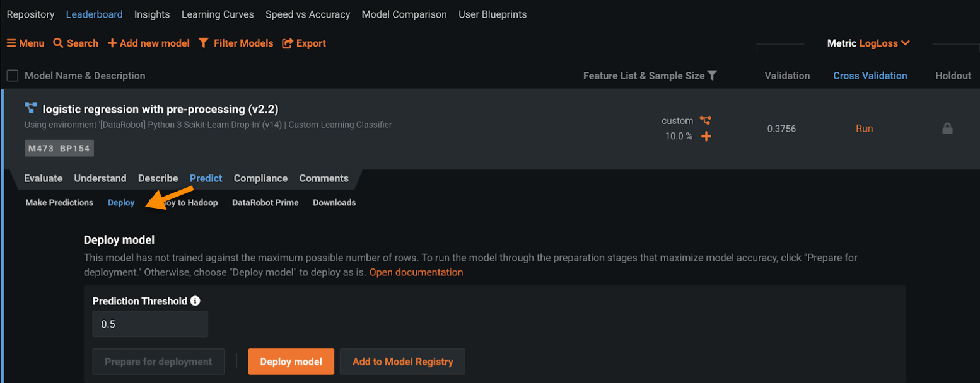Open the Filter Models funnel icon

[203, 43]
